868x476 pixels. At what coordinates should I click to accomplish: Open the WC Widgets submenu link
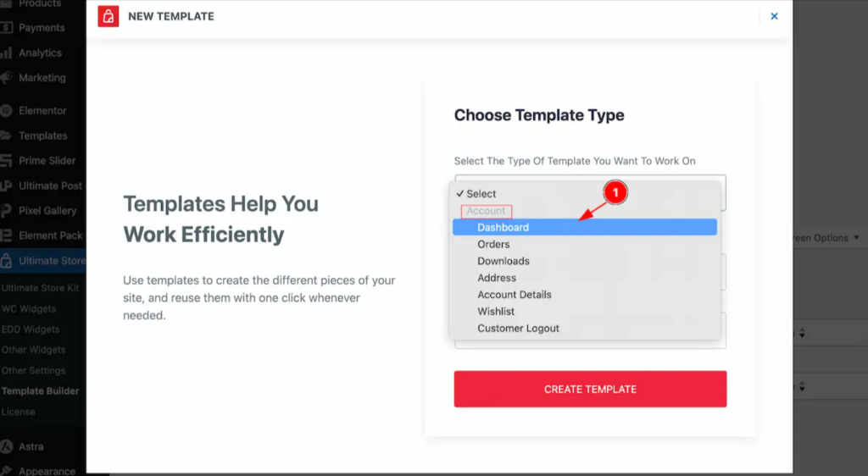(29, 309)
